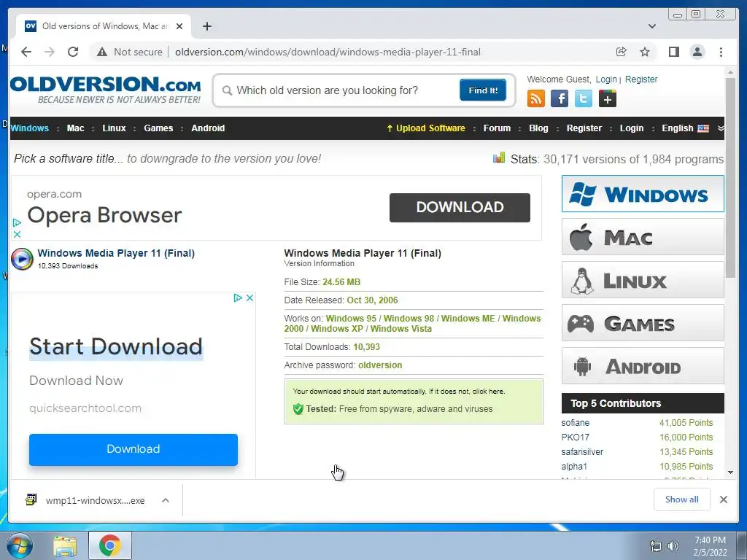The image size is (747, 560).
Task: Open the Chrome side panel icon
Action: pos(673,52)
